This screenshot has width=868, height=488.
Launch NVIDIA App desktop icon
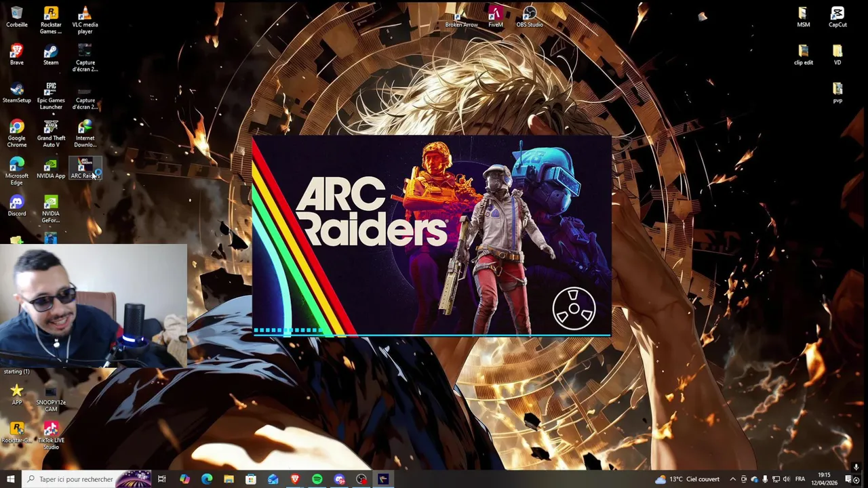51,169
